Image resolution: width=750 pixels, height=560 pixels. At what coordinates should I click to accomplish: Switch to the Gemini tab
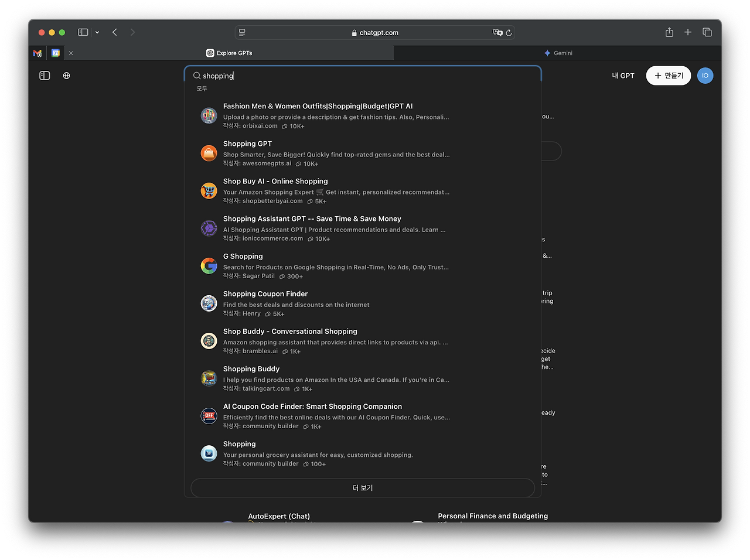tap(558, 53)
